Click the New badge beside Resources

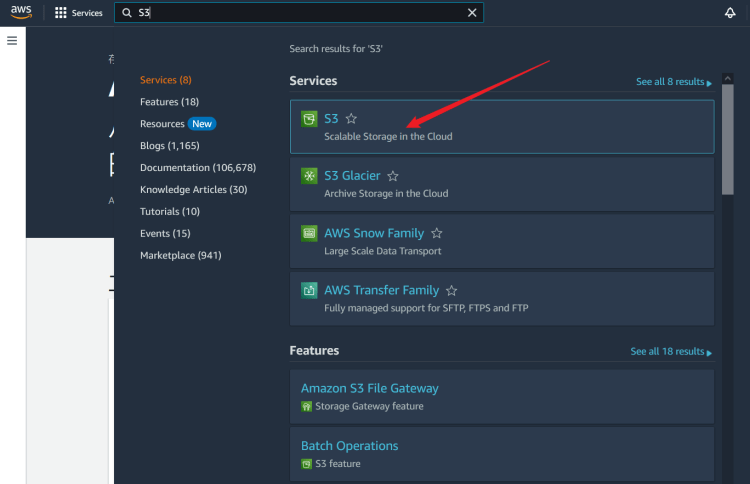point(202,124)
